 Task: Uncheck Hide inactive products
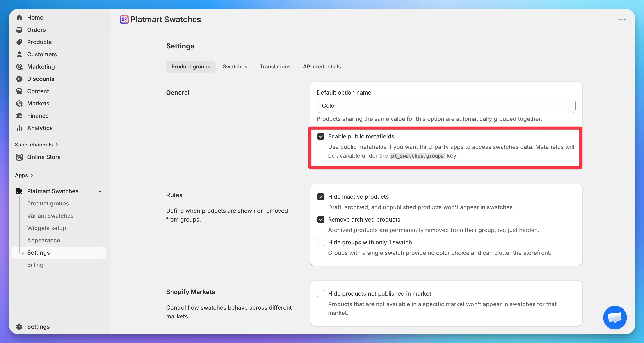pos(320,197)
